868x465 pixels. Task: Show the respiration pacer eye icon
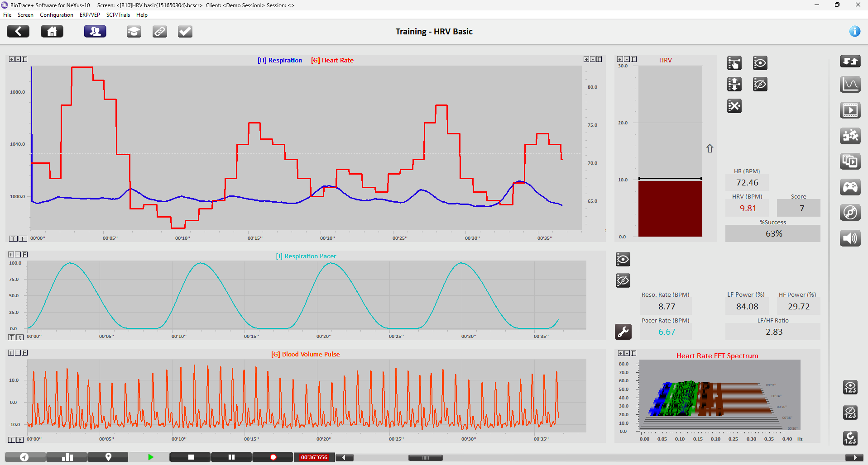[623, 259]
